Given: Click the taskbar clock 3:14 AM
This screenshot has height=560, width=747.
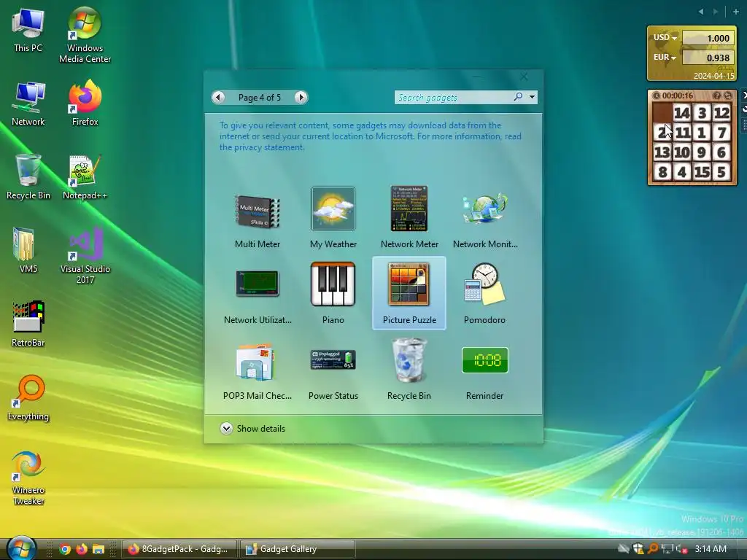Looking at the screenshot, I should click(711, 549).
